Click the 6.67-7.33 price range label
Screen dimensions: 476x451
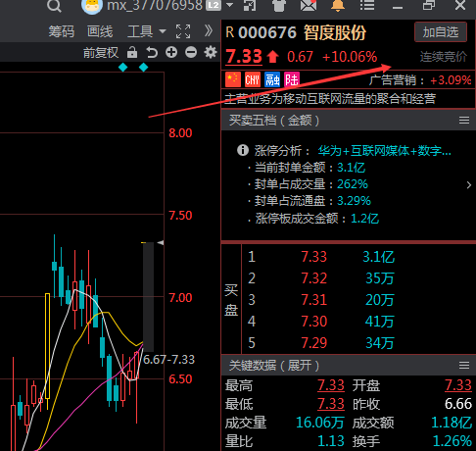pyautogui.click(x=168, y=360)
